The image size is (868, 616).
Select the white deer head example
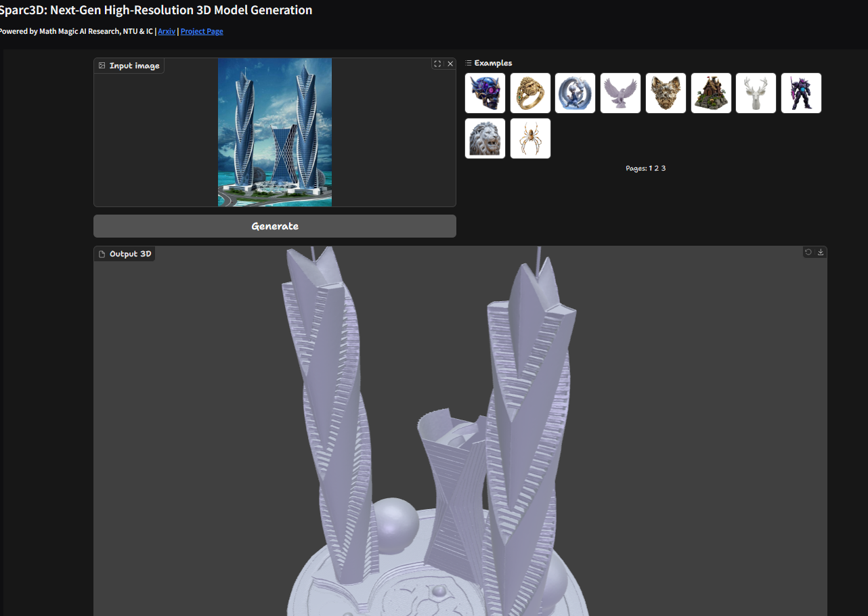[756, 93]
